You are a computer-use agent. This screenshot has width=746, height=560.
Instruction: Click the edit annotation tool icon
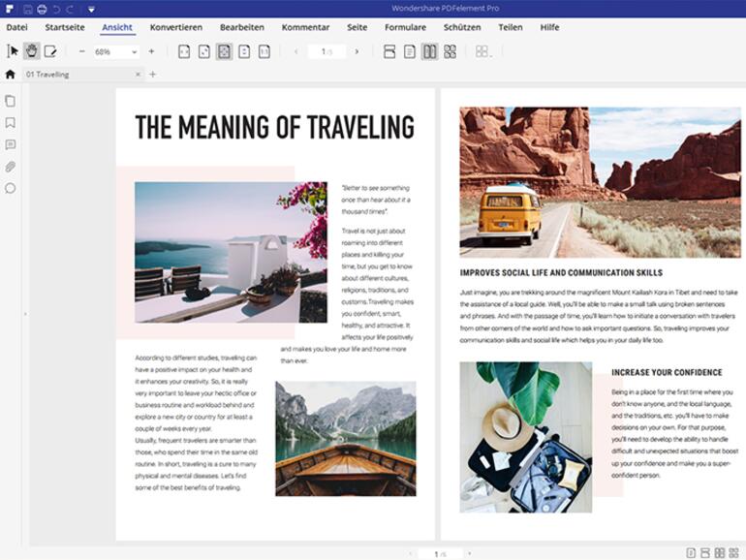pyautogui.click(x=50, y=51)
